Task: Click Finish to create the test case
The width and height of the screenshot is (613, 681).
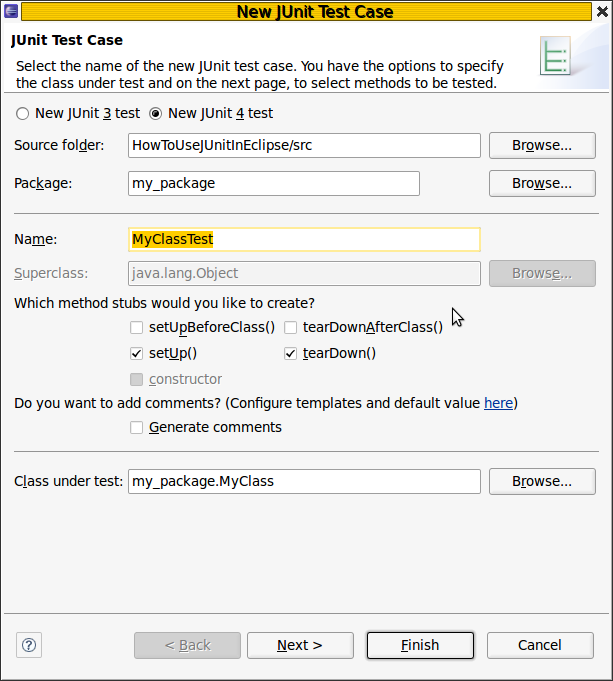Action: pyautogui.click(x=420, y=645)
